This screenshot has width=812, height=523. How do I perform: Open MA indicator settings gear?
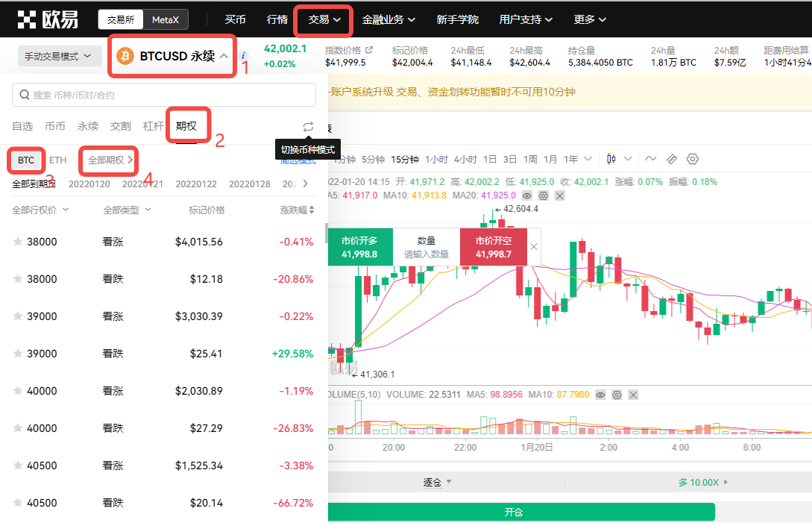[544, 195]
